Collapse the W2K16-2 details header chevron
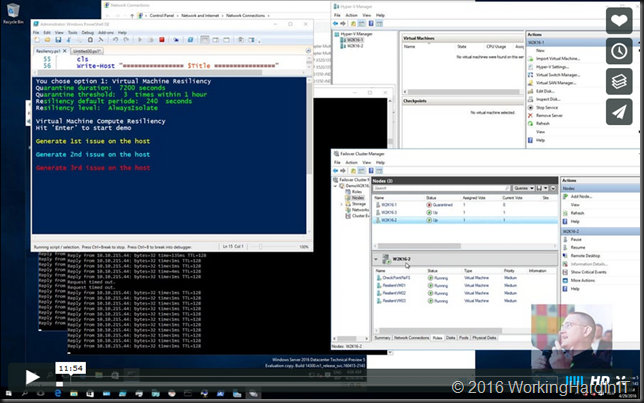 click(x=376, y=259)
